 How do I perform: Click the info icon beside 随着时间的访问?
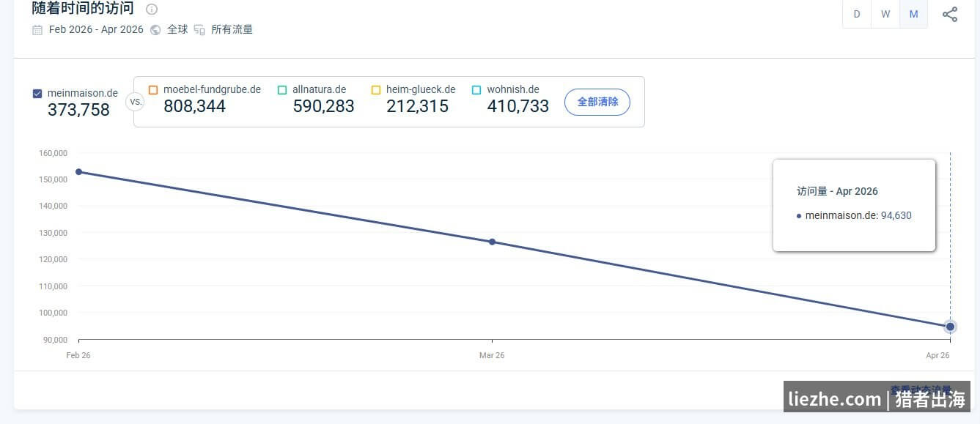click(x=152, y=10)
